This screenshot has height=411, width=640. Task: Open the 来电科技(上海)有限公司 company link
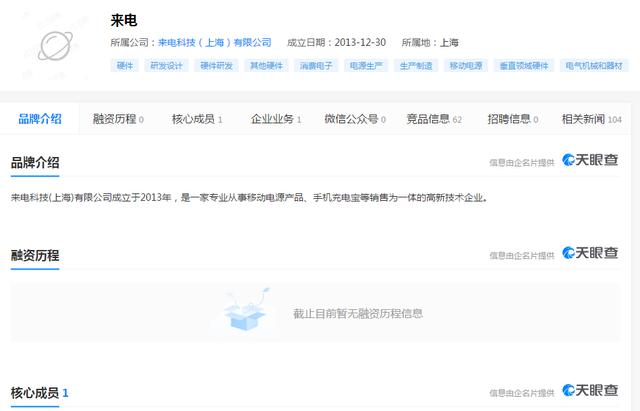[x=215, y=42]
